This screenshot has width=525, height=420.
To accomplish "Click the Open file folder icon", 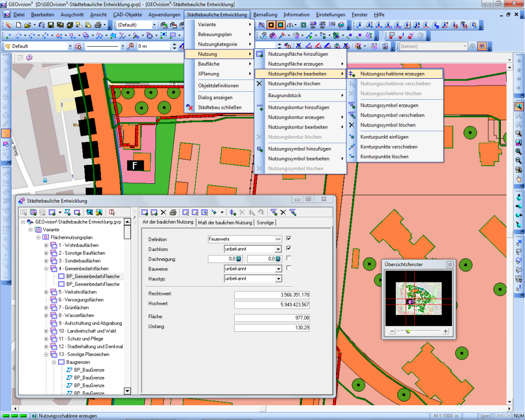I will pos(28,25).
